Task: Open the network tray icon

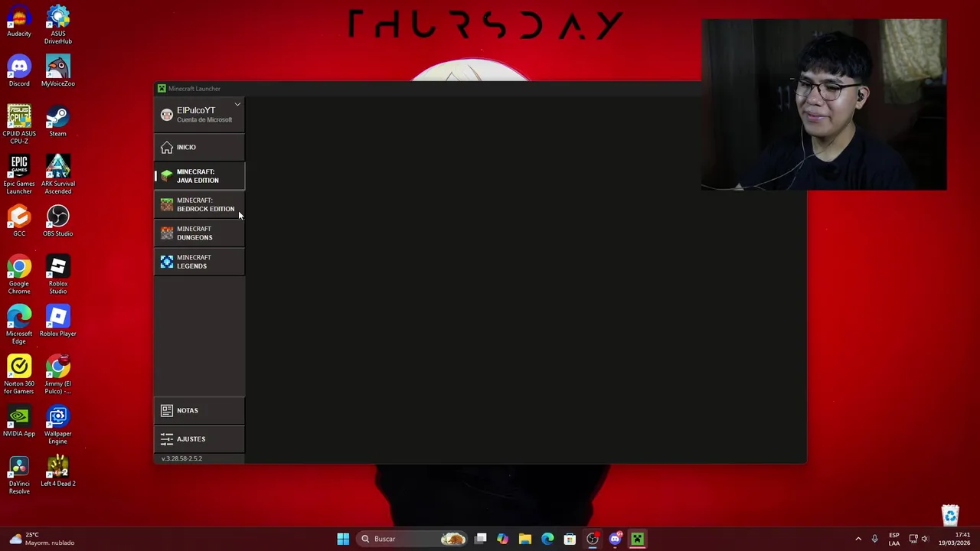Action: coord(913,539)
